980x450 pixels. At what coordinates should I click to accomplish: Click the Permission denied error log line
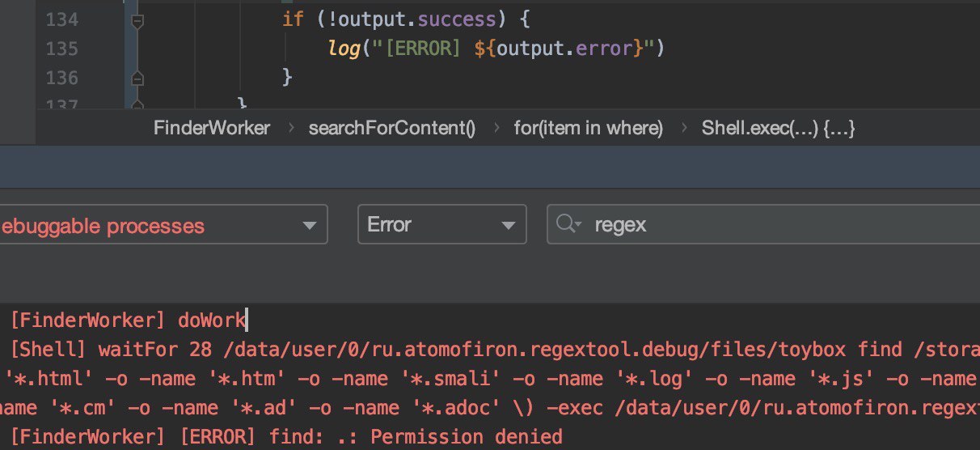[x=286, y=438]
